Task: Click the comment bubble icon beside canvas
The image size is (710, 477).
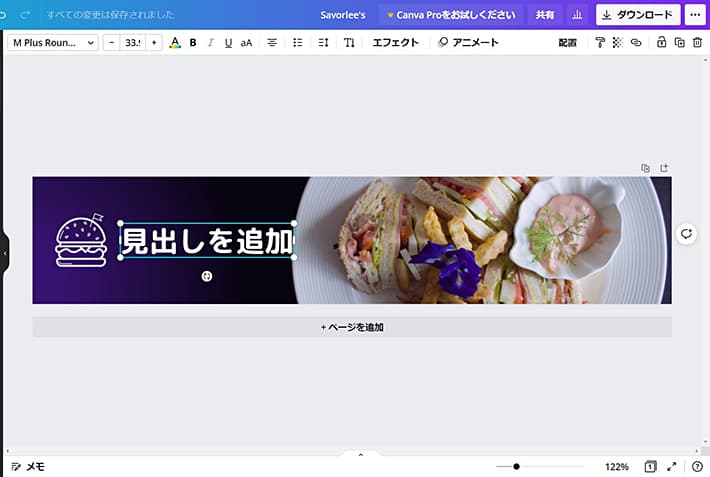Action: (686, 234)
